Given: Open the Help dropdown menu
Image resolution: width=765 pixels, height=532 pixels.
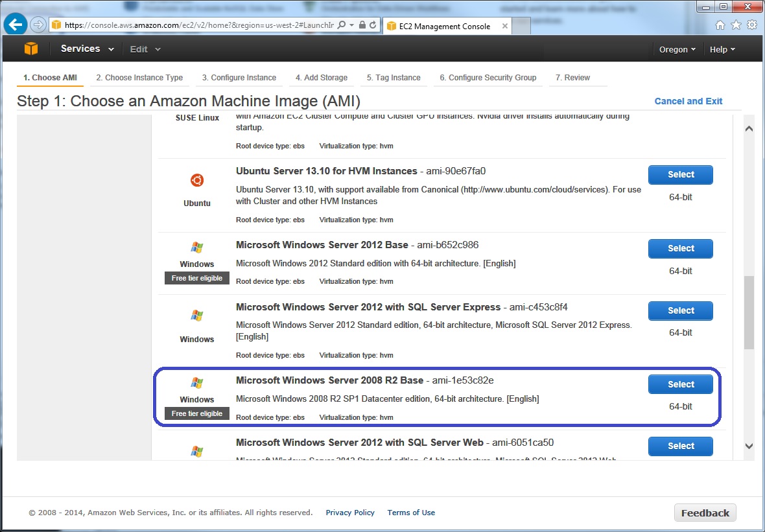Looking at the screenshot, I should pyautogui.click(x=723, y=49).
